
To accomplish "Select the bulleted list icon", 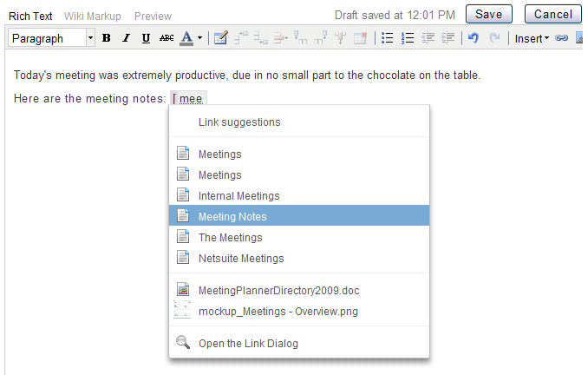I will (387, 38).
